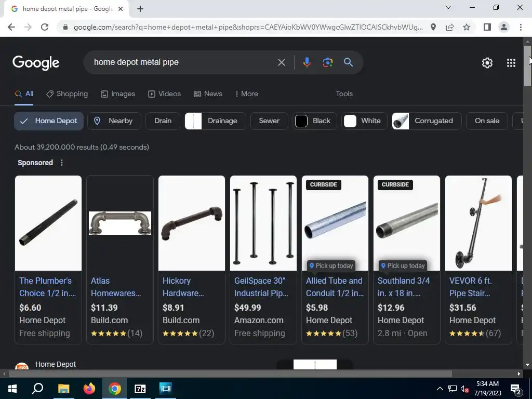Open Windows taskbar search
This screenshot has height=399, width=532.
pos(37,389)
